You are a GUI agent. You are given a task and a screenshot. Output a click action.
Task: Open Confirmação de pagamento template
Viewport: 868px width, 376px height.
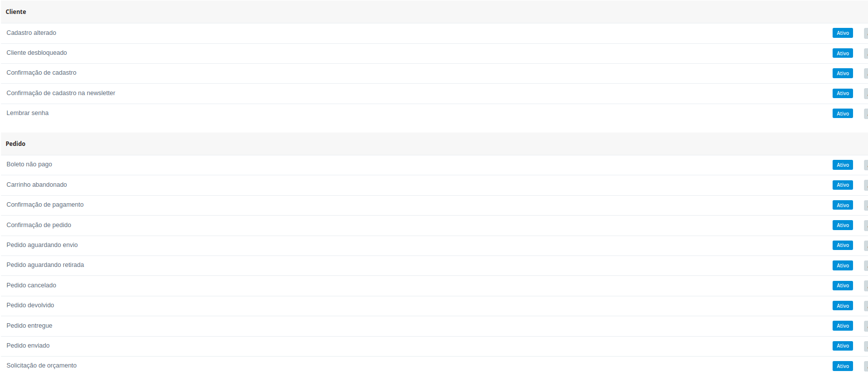(x=45, y=205)
